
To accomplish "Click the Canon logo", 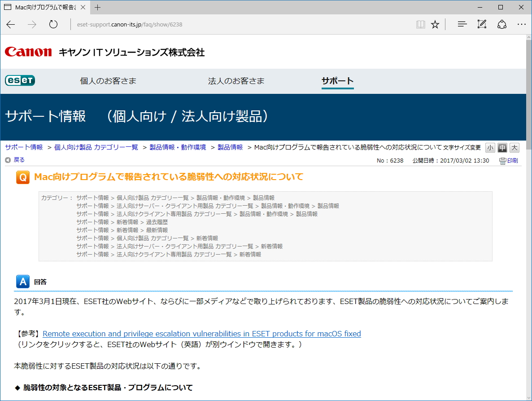I will pyautogui.click(x=28, y=52).
